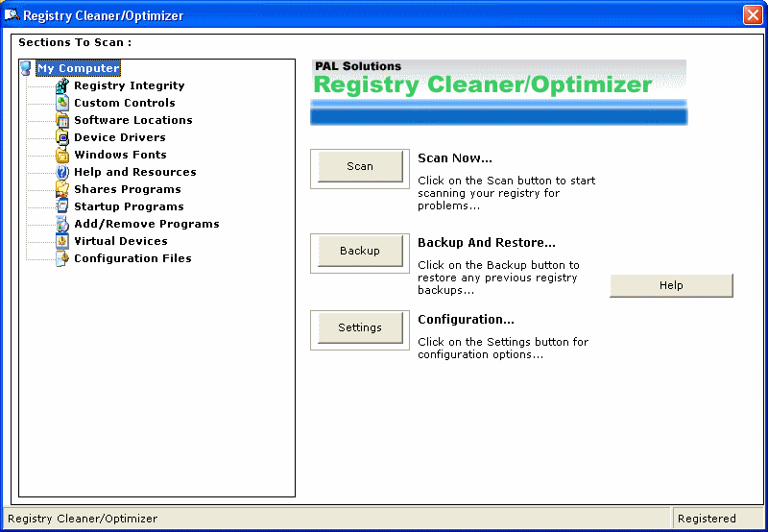Click the Sections To Scan label

tap(75, 42)
